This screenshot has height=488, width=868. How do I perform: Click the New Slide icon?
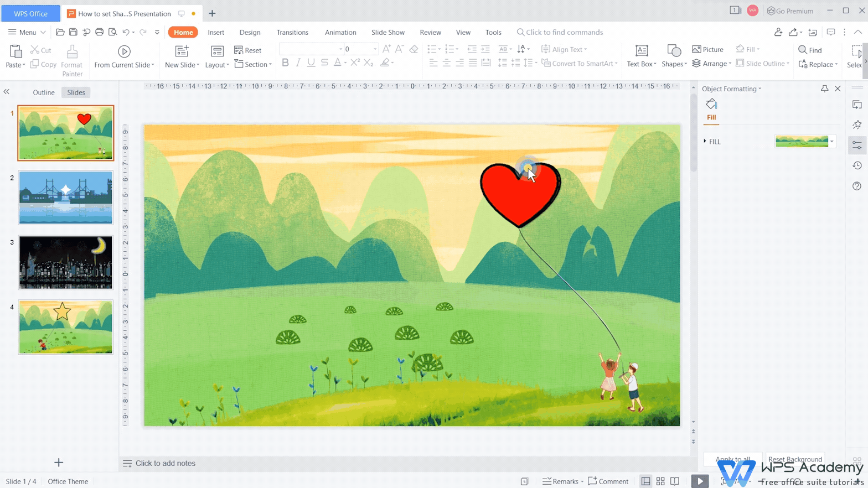tap(182, 51)
